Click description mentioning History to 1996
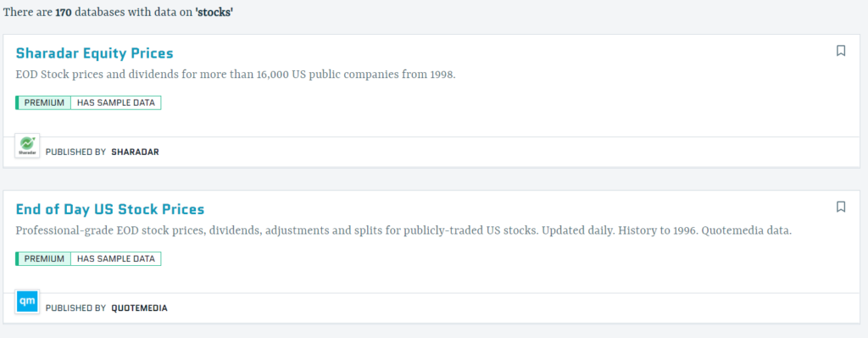The height and width of the screenshot is (338, 868). (403, 230)
